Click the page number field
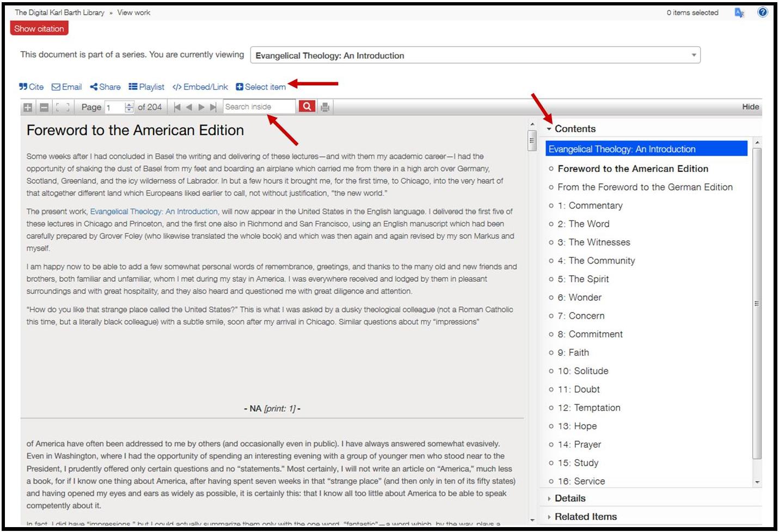779x532 pixels. coord(114,107)
